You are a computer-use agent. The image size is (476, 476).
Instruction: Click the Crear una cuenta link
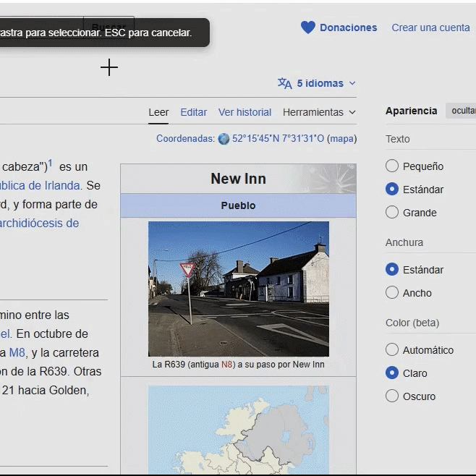coord(430,27)
